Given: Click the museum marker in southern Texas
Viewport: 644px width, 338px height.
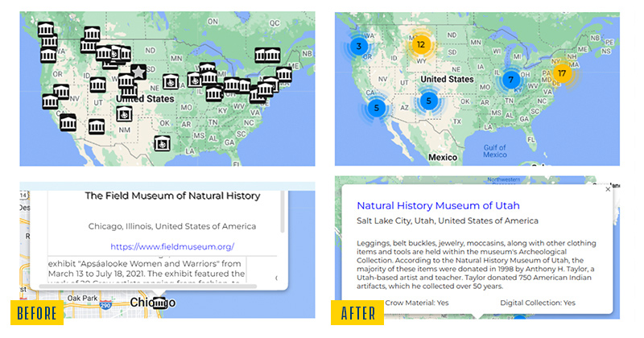Looking at the screenshot, I should click(x=163, y=143).
